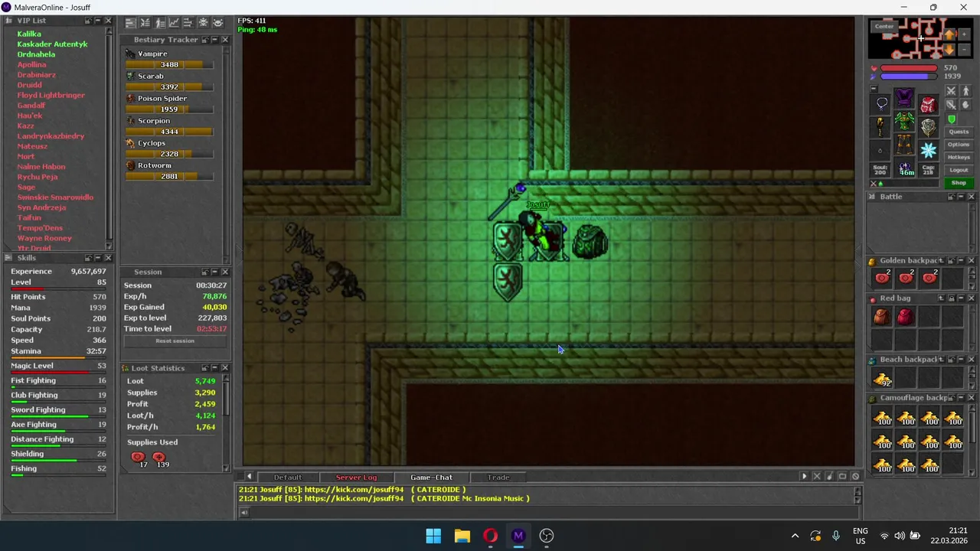Open the green Shop button
Image resolution: width=980 pixels, height=551 pixels.
click(x=959, y=183)
